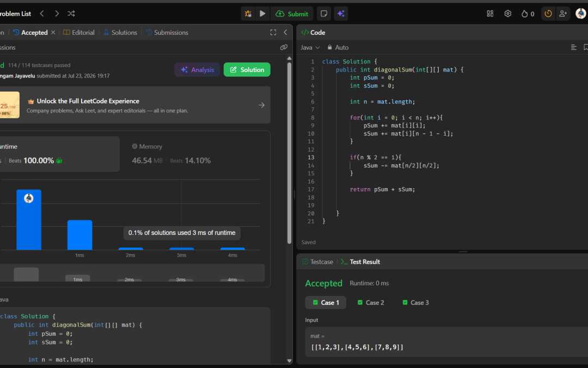Click the 'return pSum + sSum;' line

[x=382, y=189]
